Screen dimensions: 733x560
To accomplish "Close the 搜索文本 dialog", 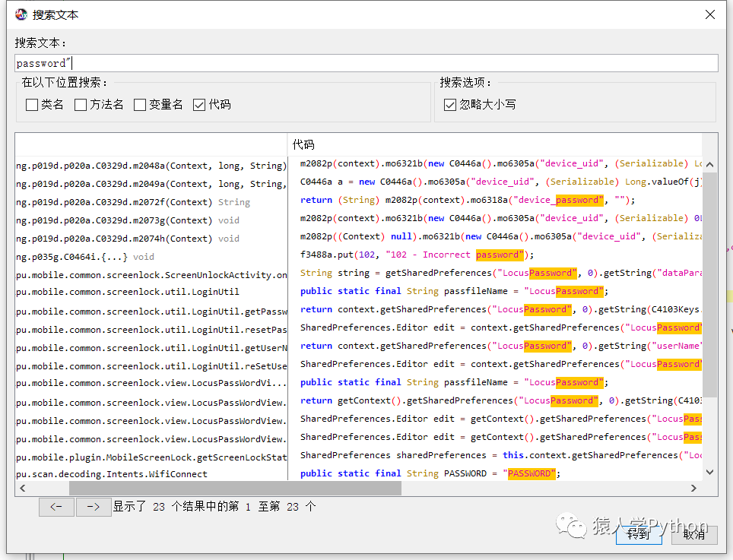I will [709, 14].
